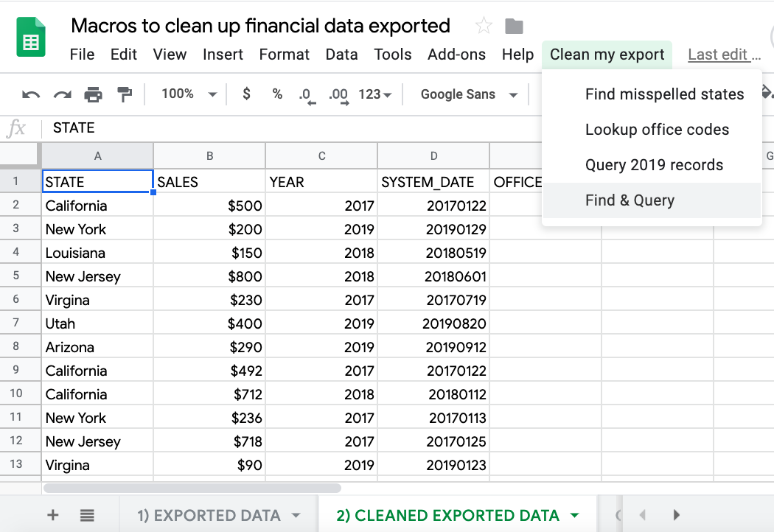Screen dimensions: 774x532
Task: Add a new sheet with plus icon
Action: (52, 515)
